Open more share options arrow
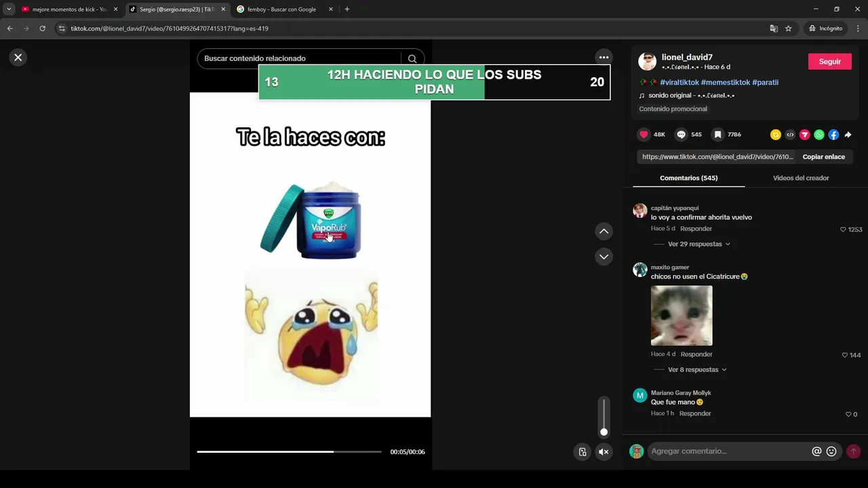The width and height of the screenshot is (868, 488). [848, 135]
